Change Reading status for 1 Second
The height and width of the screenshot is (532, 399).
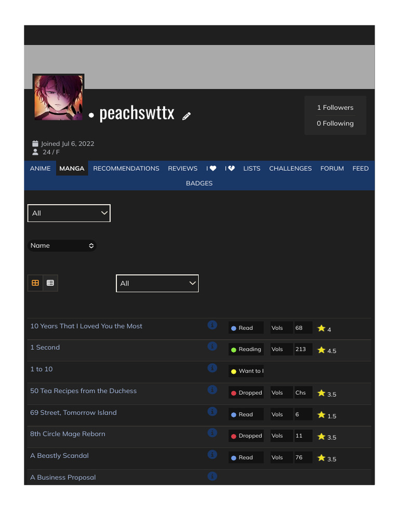[246, 349]
